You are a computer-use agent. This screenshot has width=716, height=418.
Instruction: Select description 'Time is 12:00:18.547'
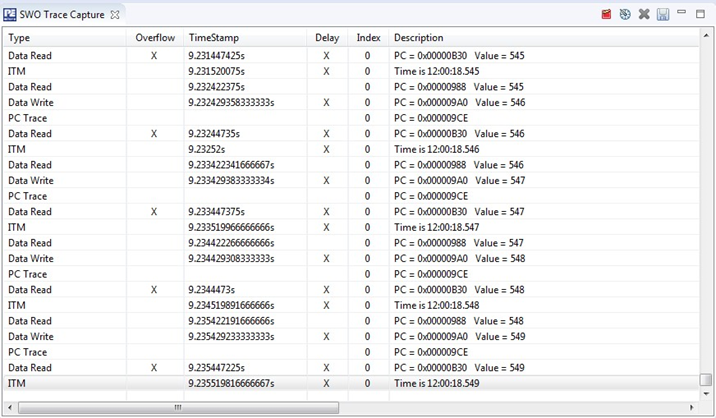[x=437, y=228]
